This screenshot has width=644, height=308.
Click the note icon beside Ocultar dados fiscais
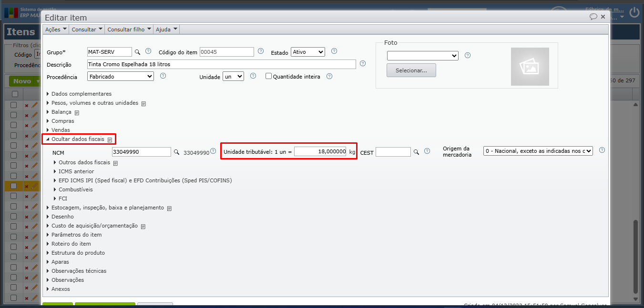(x=110, y=140)
